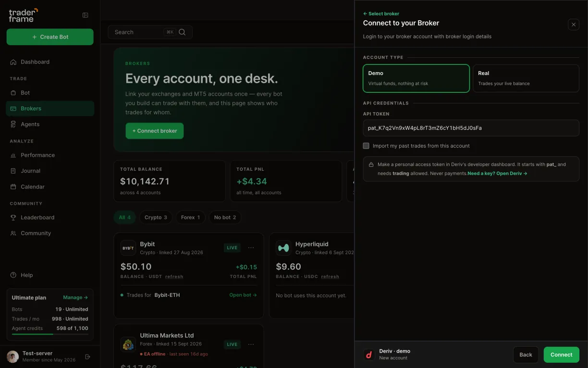Refresh the Bybit USDT balance
The height and width of the screenshot is (368, 588).
(174, 277)
